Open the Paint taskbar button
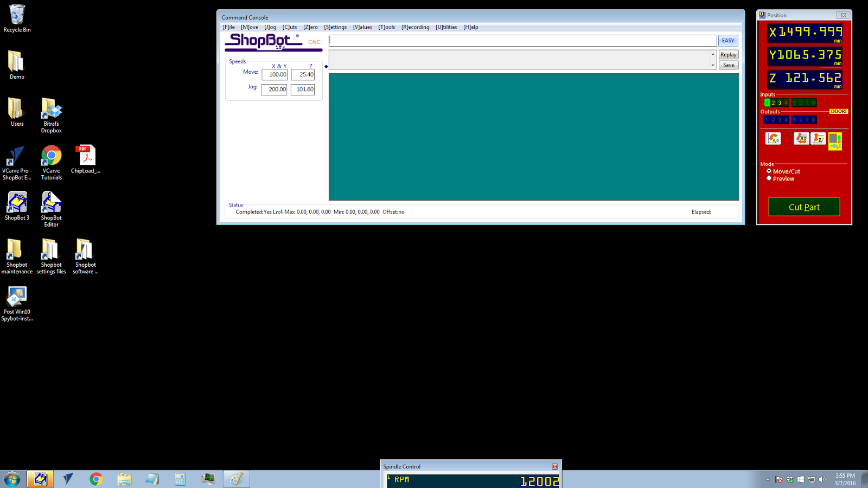 coord(237,479)
